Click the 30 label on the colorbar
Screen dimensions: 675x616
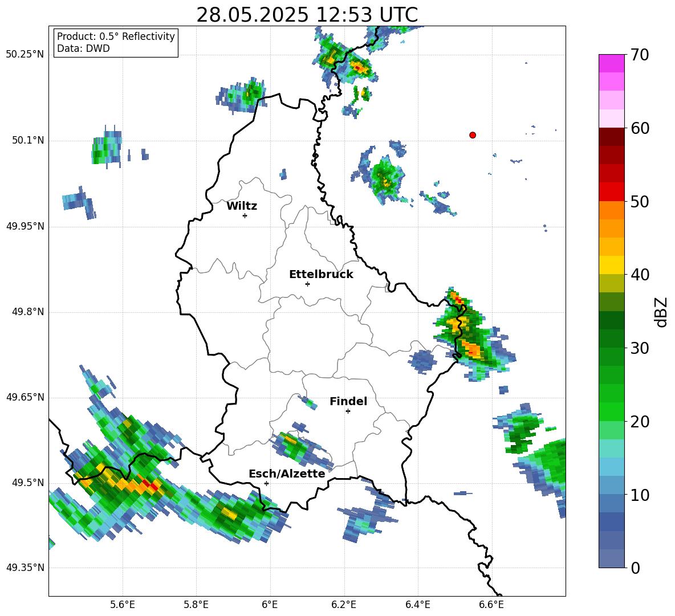[x=640, y=348]
